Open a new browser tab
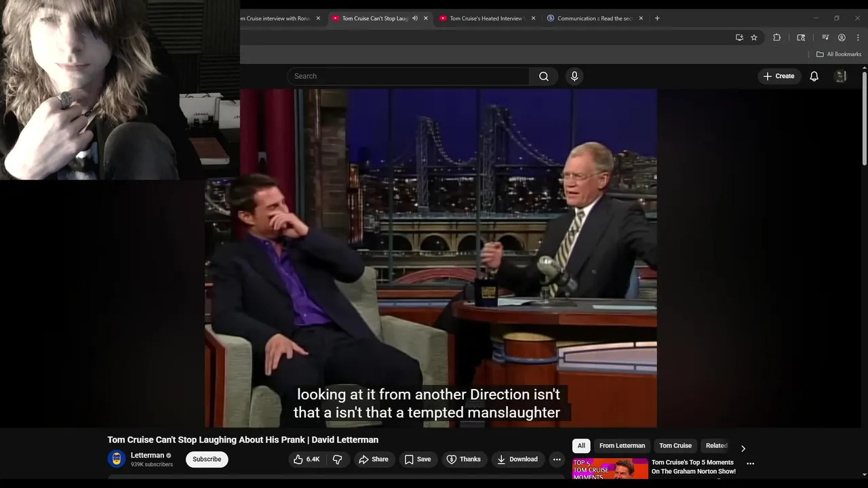The width and height of the screenshot is (868, 488). (657, 18)
